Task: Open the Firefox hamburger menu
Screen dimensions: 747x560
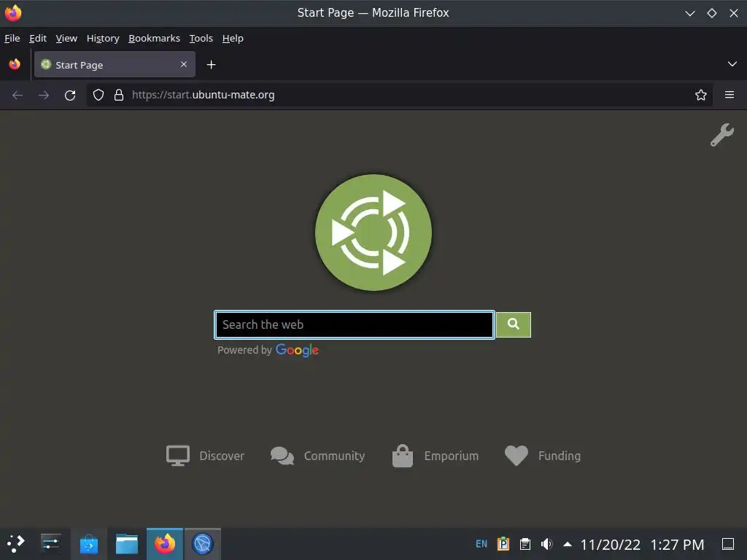Action: tap(729, 95)
